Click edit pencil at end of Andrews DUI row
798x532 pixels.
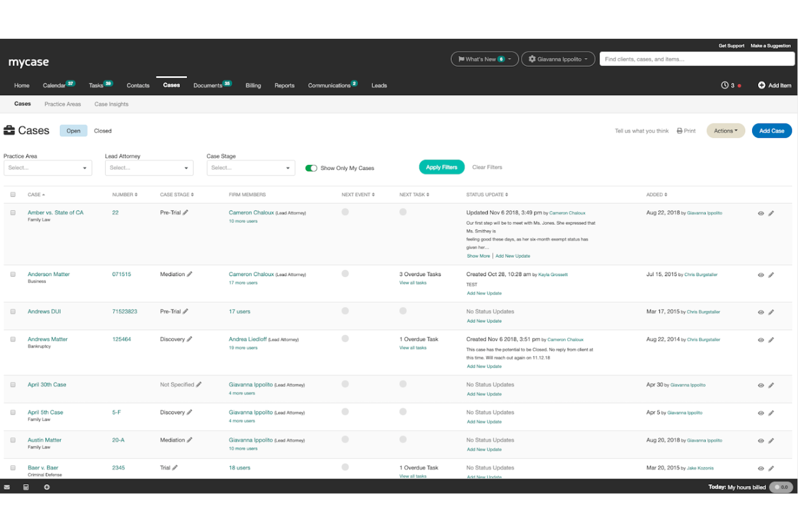tap(771, 312)
